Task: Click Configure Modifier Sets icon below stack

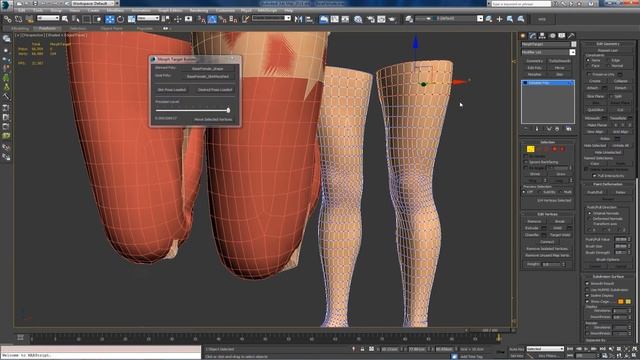Action: point(569,129)
